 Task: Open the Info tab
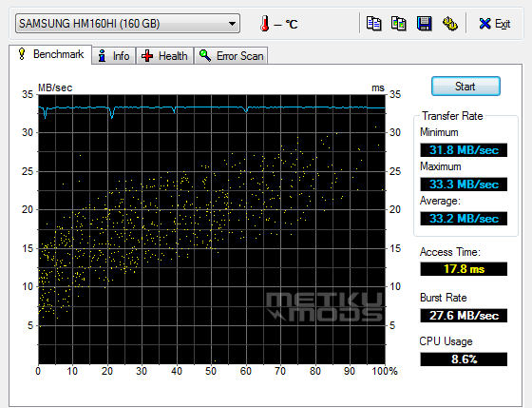(114, 56)
